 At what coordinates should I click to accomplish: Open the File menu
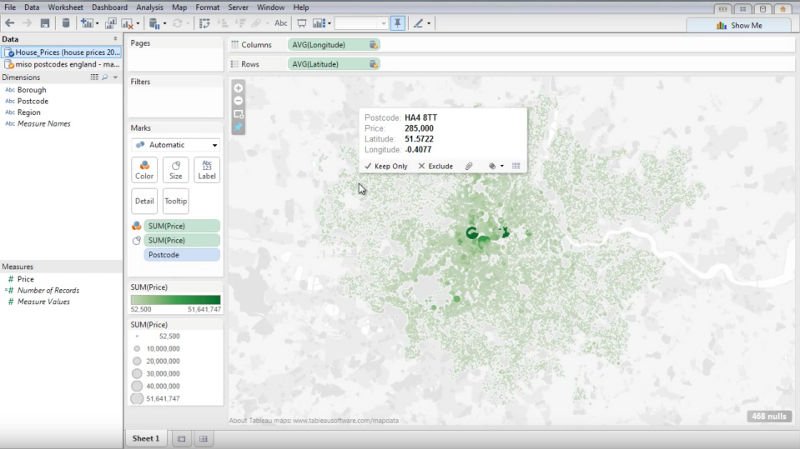click(10, 7)
